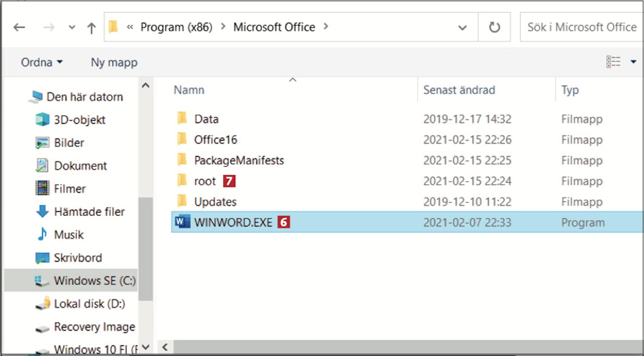Click the Skrivbord desktop icon
Image resolution: width=644 pixels, height=356 pixels.
point(43,258)
